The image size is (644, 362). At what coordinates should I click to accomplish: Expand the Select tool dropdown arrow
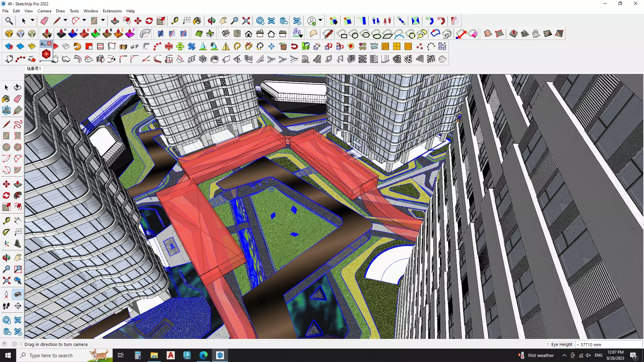pyautogui.click(x=33, y=21)
